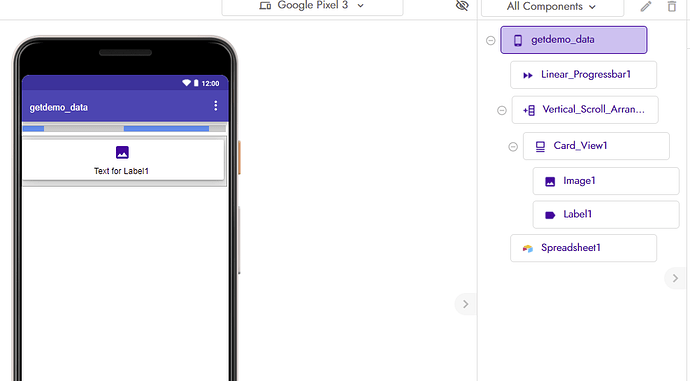Click the Vertical_Scroll_Arrangement tree item
Screen dimensions: 690x381
click(585, 110)
